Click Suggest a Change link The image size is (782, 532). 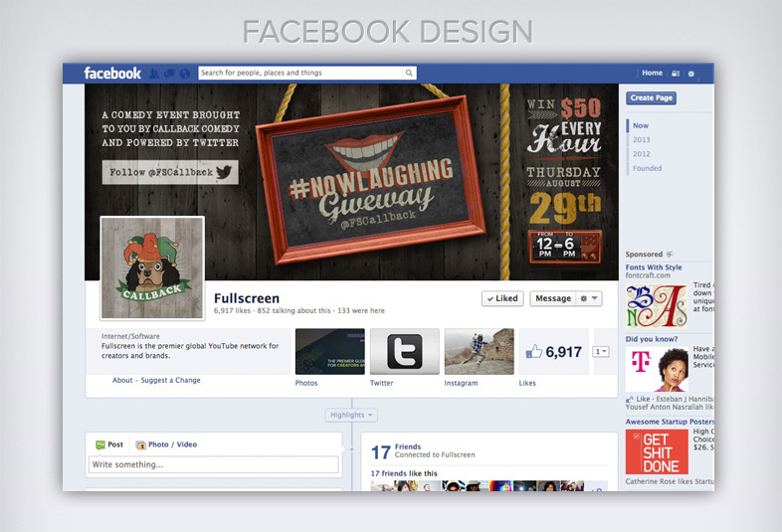point(170,380)
